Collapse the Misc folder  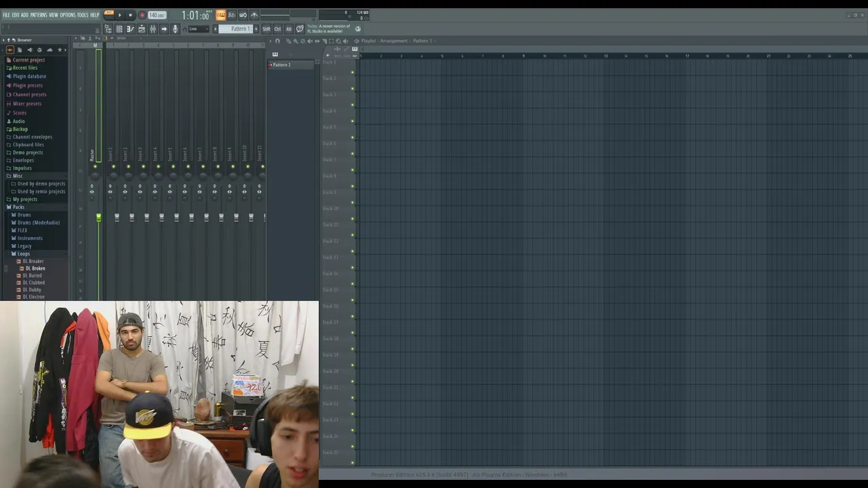click(x=18, y=176)
